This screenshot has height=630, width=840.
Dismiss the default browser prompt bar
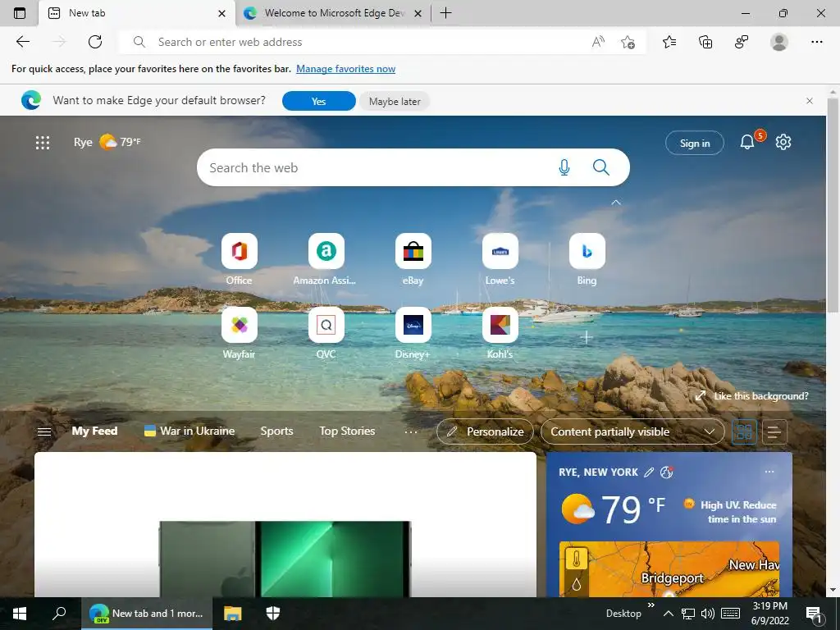(810, 101)
